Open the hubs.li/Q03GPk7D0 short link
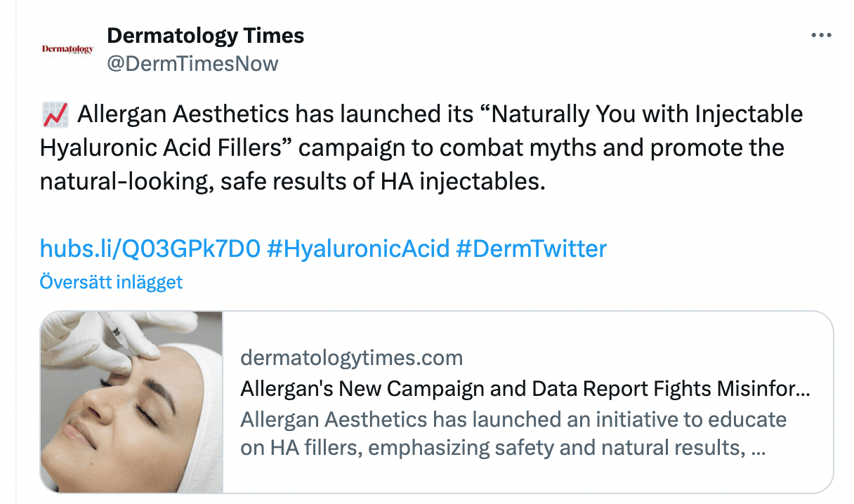This screenshot has height=504, width=854. (x=150, y=248)
